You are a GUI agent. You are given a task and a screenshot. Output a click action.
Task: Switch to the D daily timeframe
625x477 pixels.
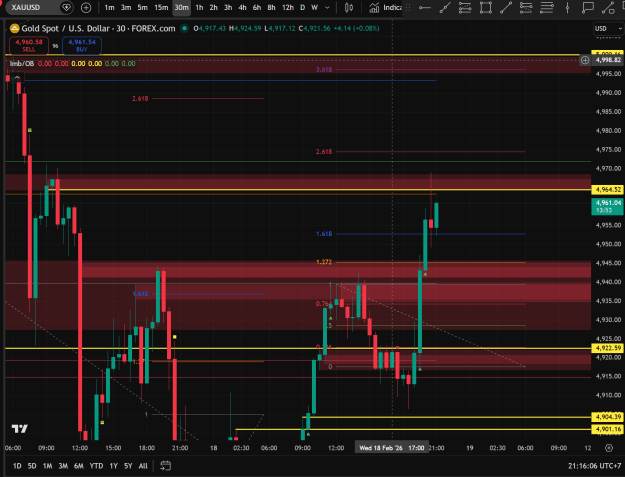click(x=303, y=8)
